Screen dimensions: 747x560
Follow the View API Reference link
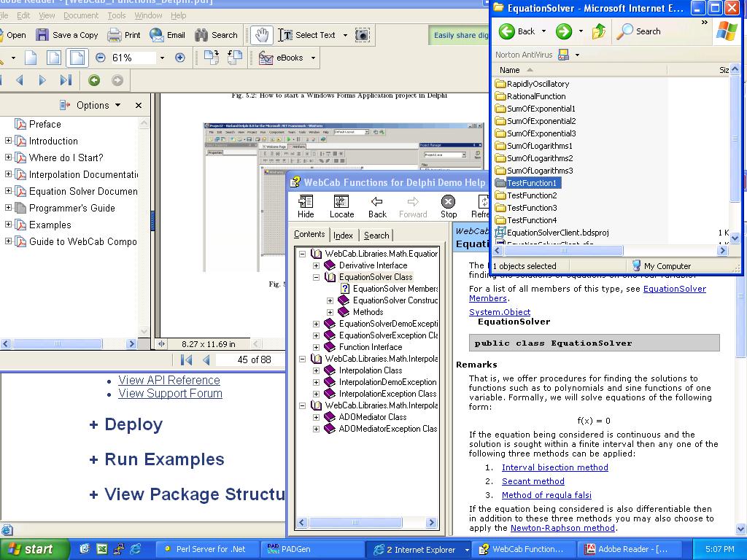point(169,380)
